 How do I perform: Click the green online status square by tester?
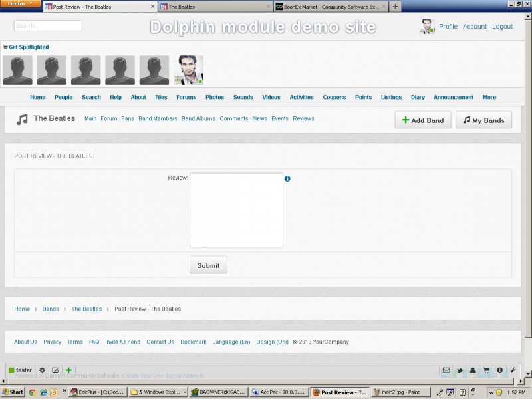(x=11, y=370)
